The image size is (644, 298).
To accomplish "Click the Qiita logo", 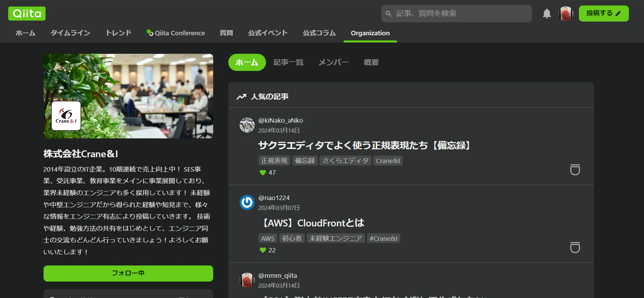I will 27,13.
